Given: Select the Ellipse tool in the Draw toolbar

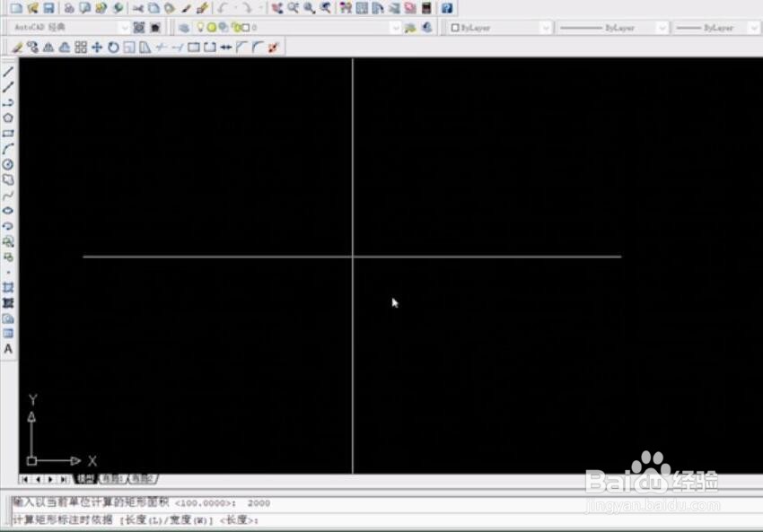Looking at the screenshot, I should (8, 211).
